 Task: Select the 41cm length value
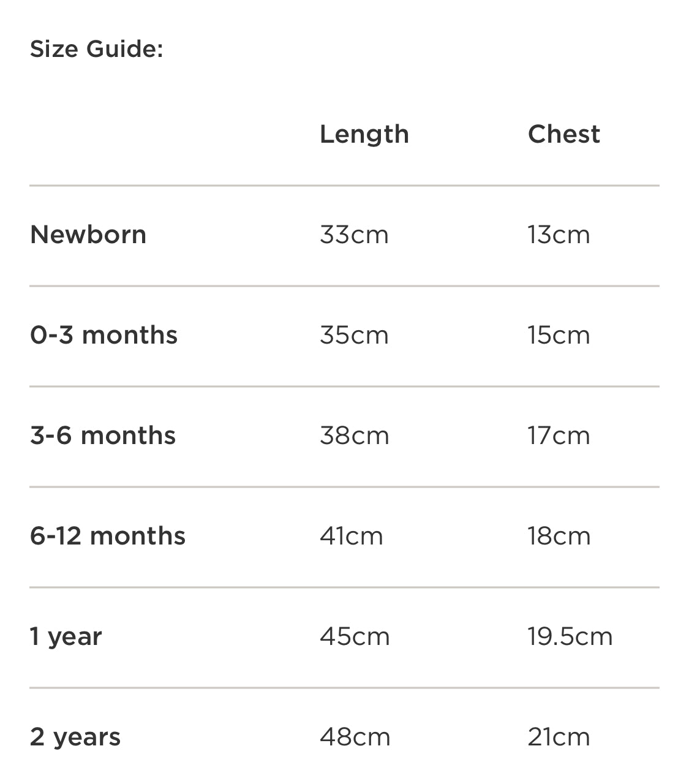click(352, 536)
